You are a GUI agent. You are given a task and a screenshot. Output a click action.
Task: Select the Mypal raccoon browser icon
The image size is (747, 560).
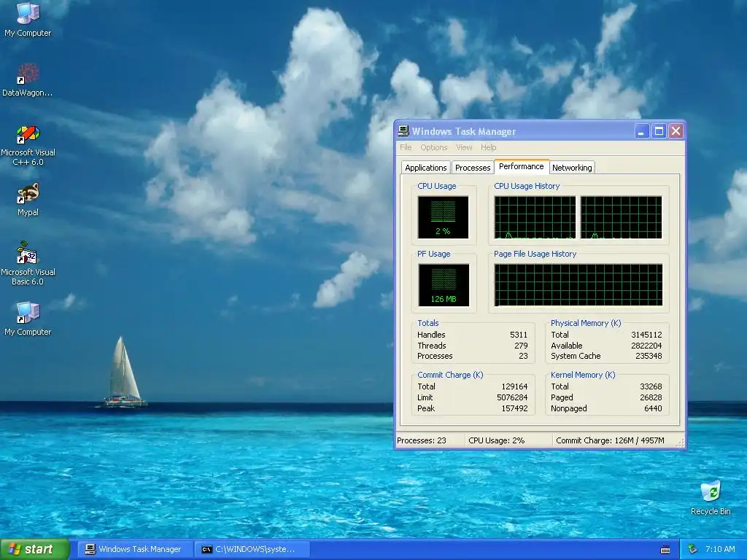coord(28,200)
